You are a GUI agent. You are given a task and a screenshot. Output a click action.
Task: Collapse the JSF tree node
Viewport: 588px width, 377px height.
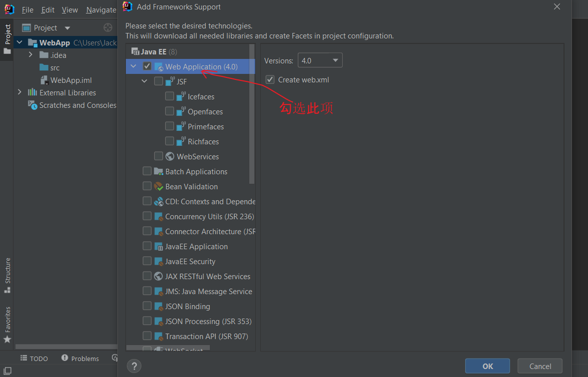pos(144,81)
